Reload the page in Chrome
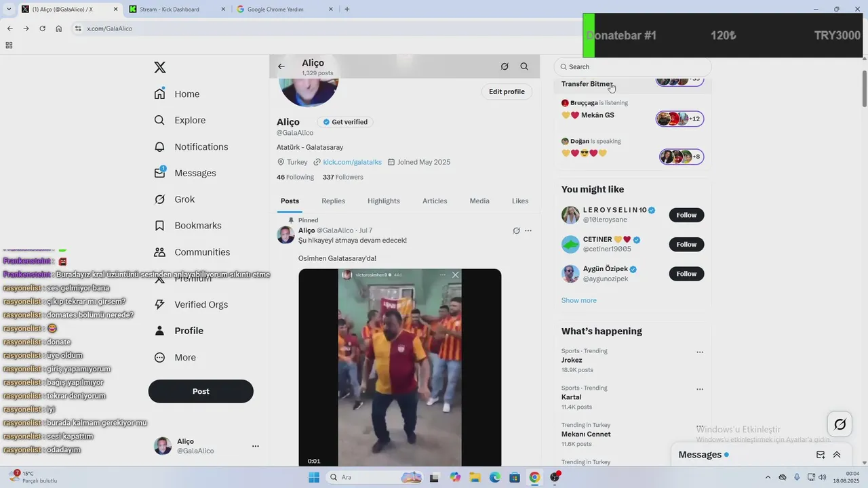This screenshot has height=488, width=868. click(x=42, y=28)
